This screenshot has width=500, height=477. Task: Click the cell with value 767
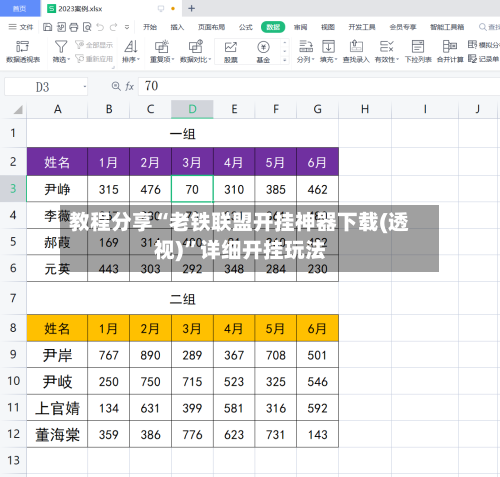[108, 355]
